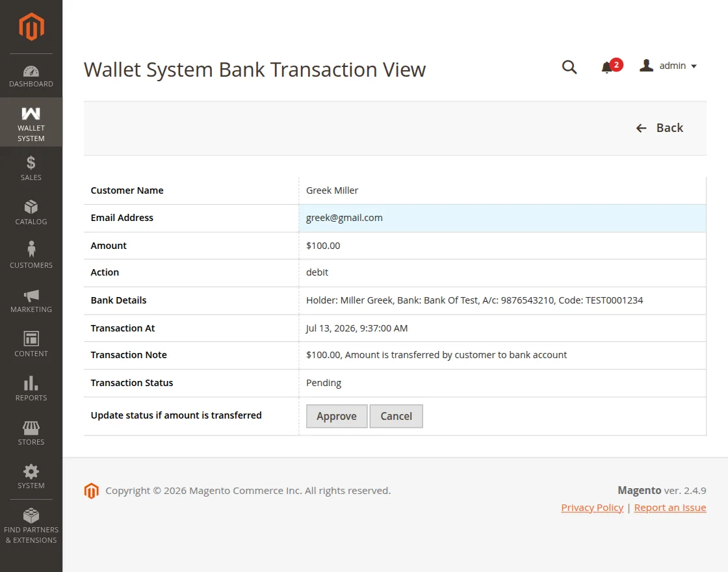Click the footer Magento logo

[x=92, y=491]
